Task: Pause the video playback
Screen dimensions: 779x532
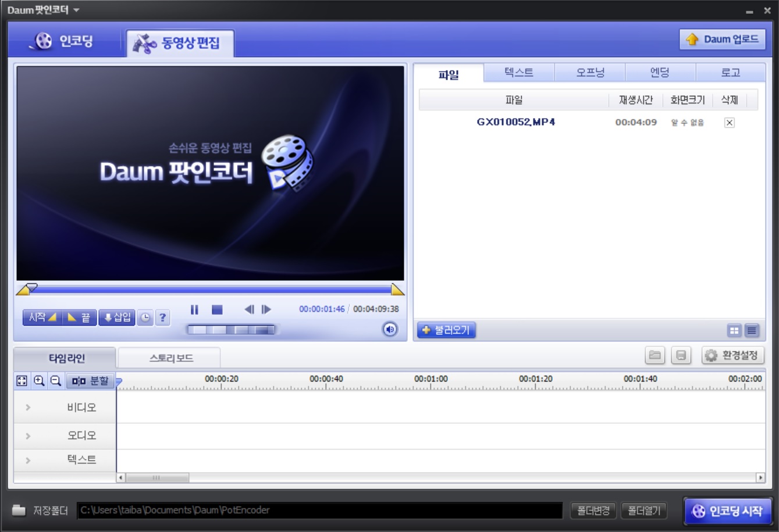Action: (x=194, y=310)
